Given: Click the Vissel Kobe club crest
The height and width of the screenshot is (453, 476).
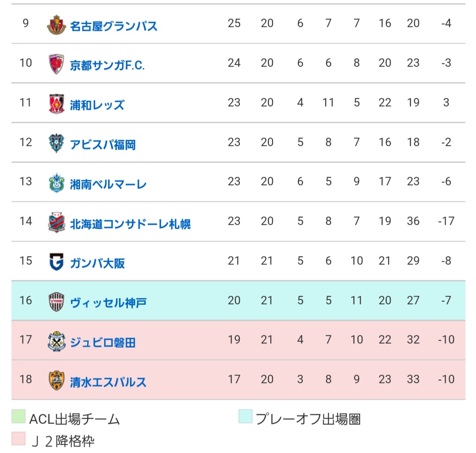Looking at the screenshot, I should [x=56, y=302].
